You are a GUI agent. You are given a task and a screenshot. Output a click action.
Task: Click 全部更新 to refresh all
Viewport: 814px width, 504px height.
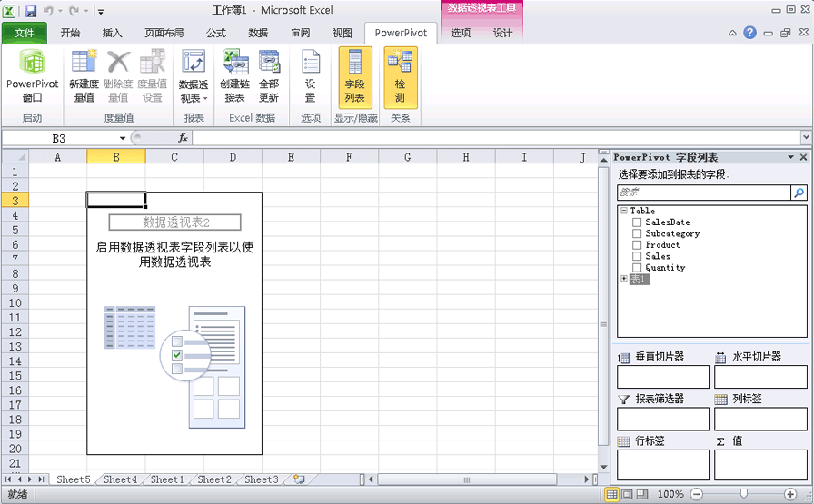point(269,76)
